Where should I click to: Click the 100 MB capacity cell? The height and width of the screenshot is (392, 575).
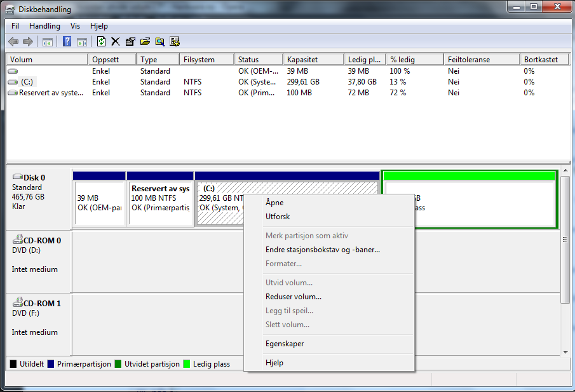coord(299,93)
